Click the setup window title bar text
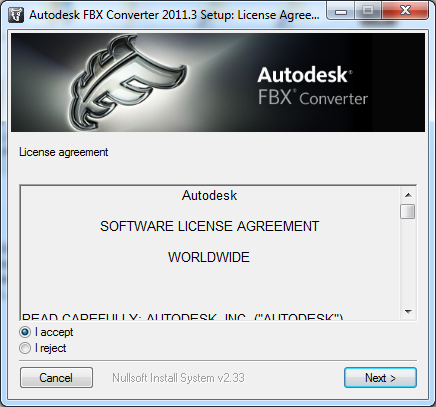 (x=174, y=15)
